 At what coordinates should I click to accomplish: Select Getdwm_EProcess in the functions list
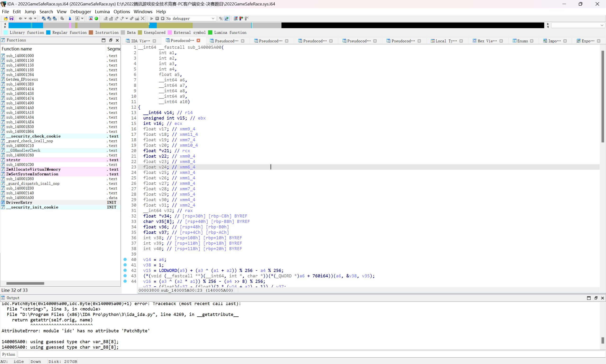click(60, 80)
